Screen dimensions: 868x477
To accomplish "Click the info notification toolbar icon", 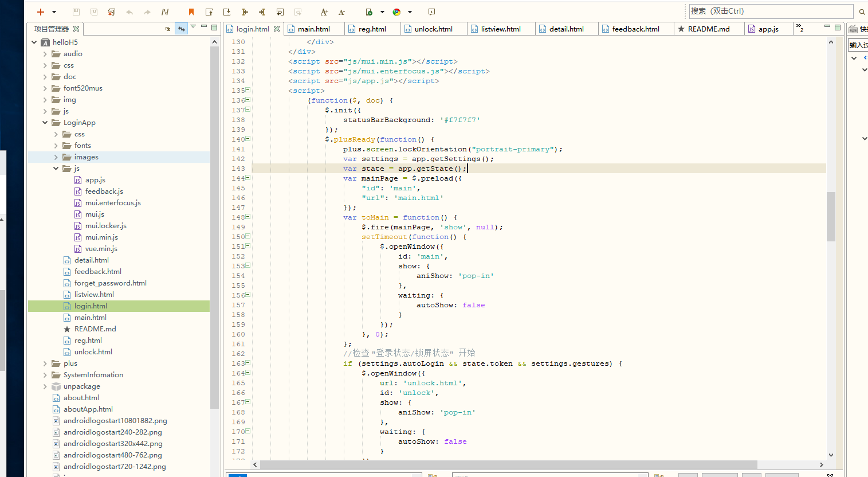I will [x=432, y=12].
